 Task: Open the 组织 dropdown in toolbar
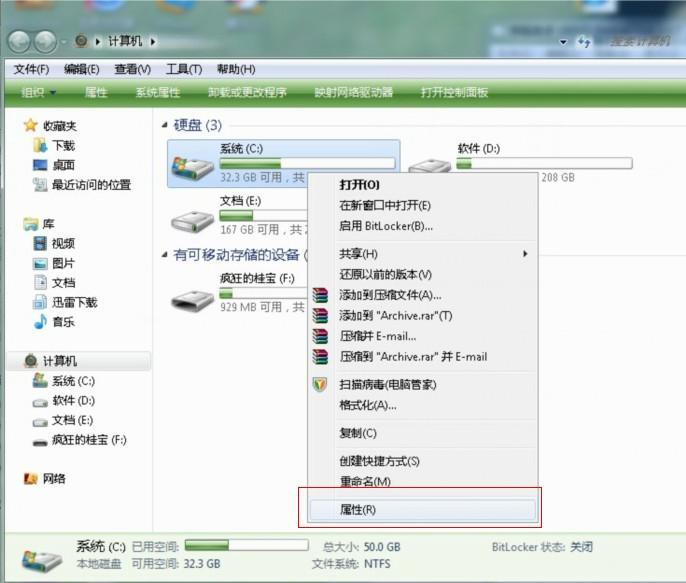(x=38, y=92)
